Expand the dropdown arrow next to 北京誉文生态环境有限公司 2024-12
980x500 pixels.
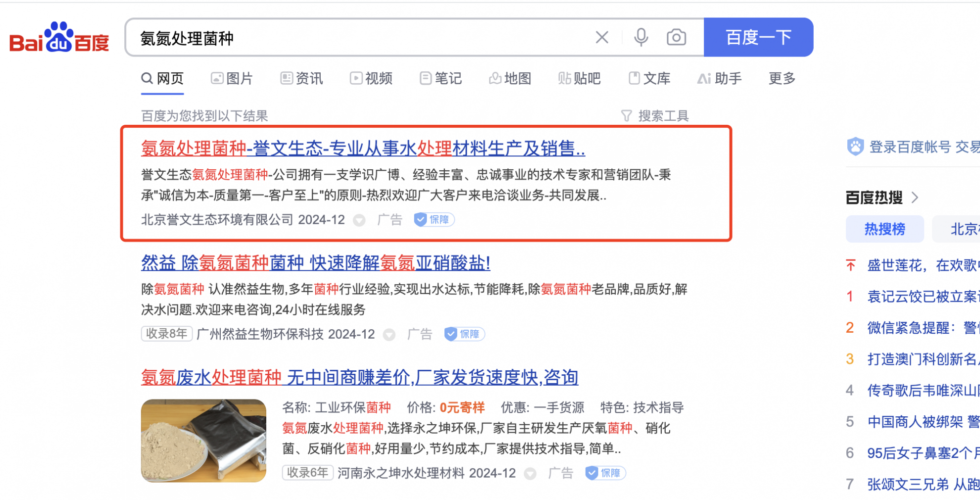(x=359, y=220)
